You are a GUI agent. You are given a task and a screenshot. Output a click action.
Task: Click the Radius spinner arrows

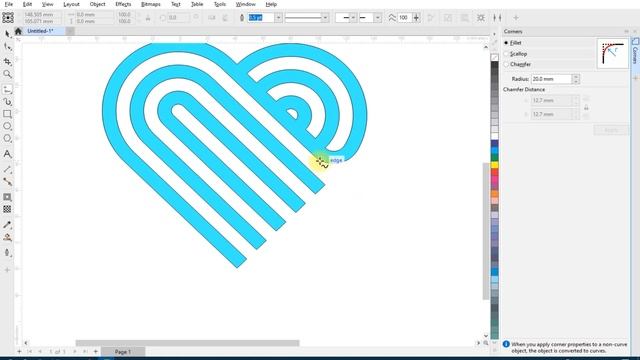click(x=576, y=79)
